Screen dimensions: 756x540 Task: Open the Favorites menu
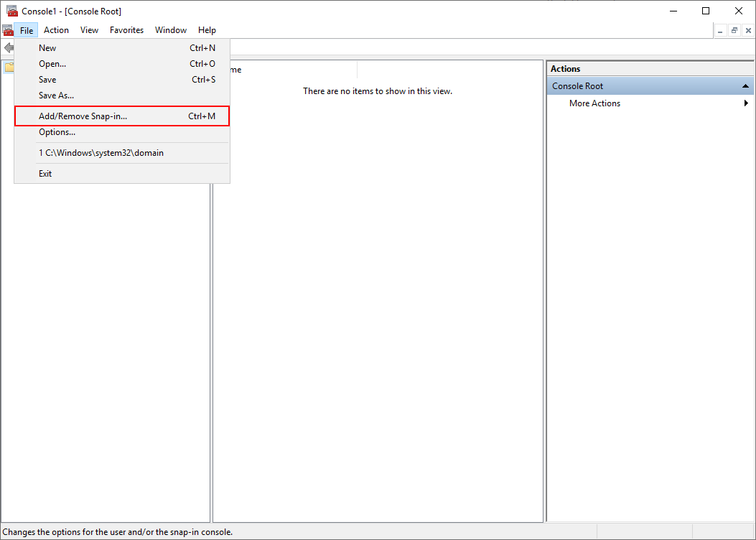pos(126,30)
